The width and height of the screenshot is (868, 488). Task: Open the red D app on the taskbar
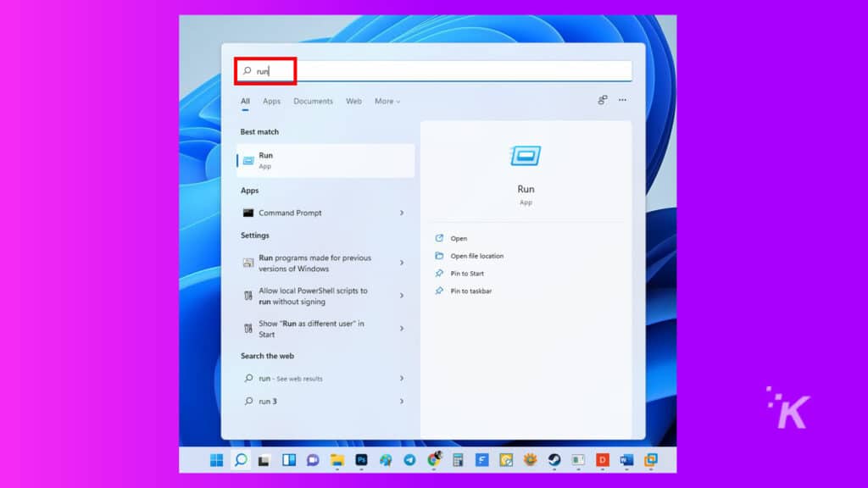click(603, 460)
